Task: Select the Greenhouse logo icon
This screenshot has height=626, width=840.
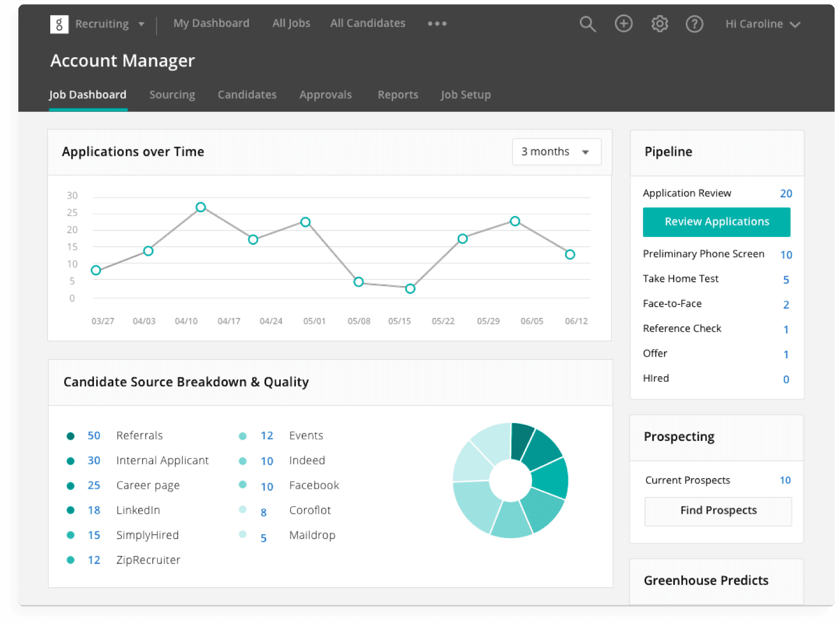Action: pyautogui.click(x=59, y=24)
